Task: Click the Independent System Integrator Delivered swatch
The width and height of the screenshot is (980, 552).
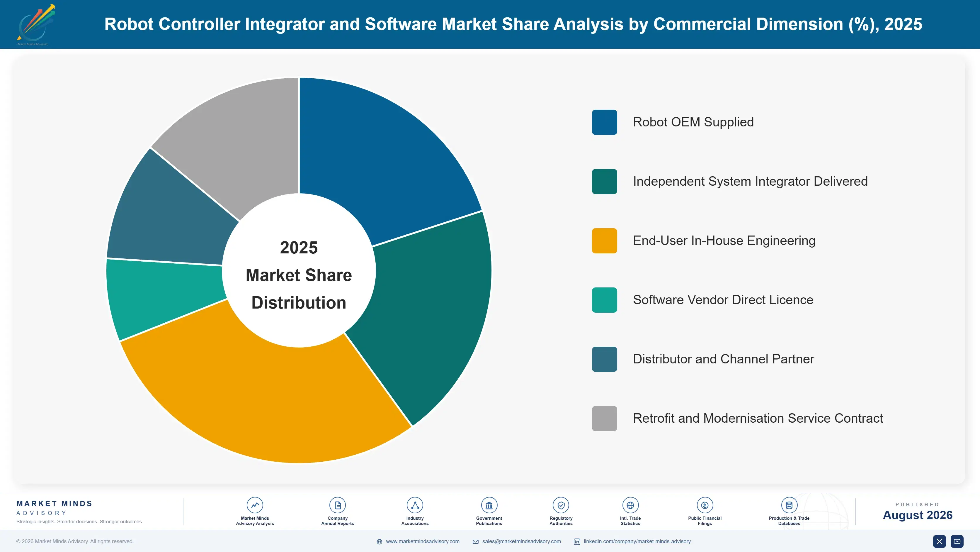Action: point(604,182)
